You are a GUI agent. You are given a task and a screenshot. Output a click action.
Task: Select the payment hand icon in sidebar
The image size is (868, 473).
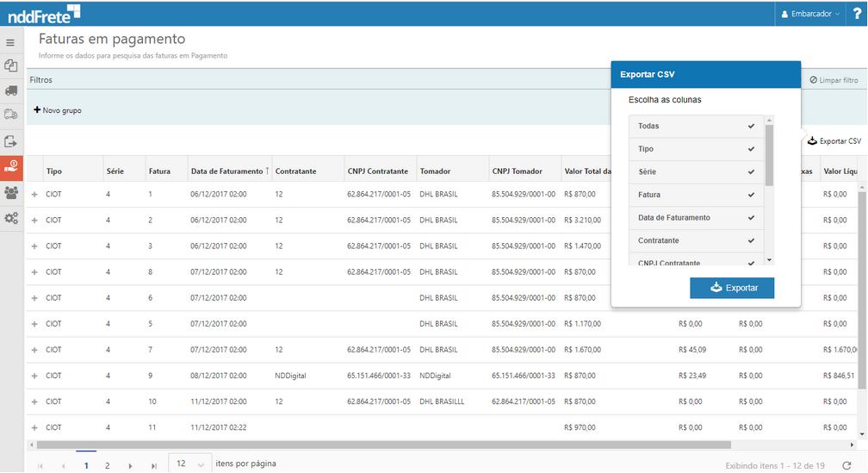[x=10, y=165]
